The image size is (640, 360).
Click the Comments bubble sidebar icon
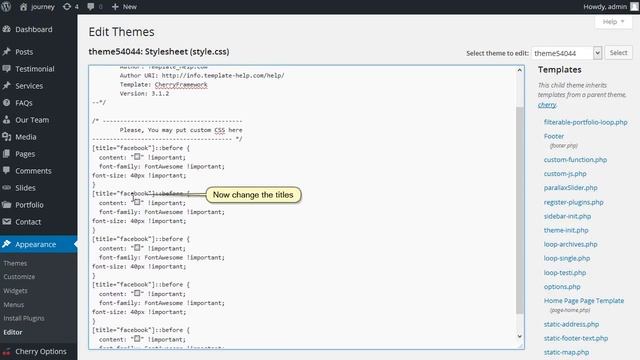[x=7, y=171]
